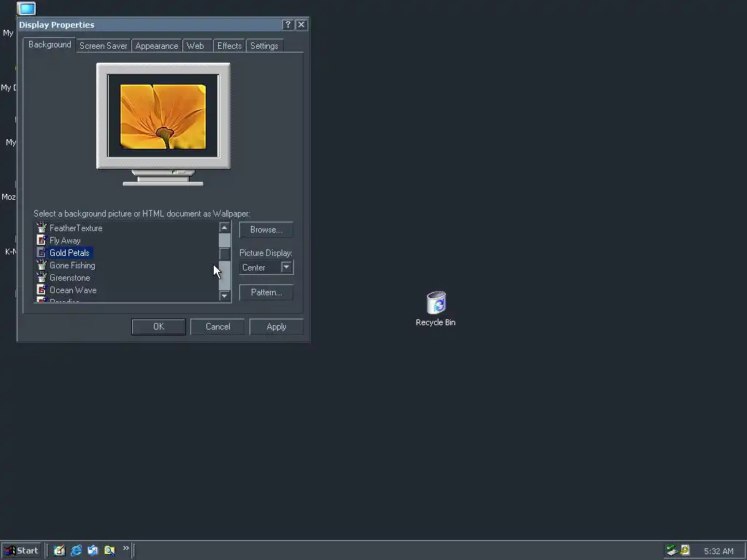Viewport: 747px width, 560px height.
Task: Switch to the Background tab
Action: pos(50,44)
